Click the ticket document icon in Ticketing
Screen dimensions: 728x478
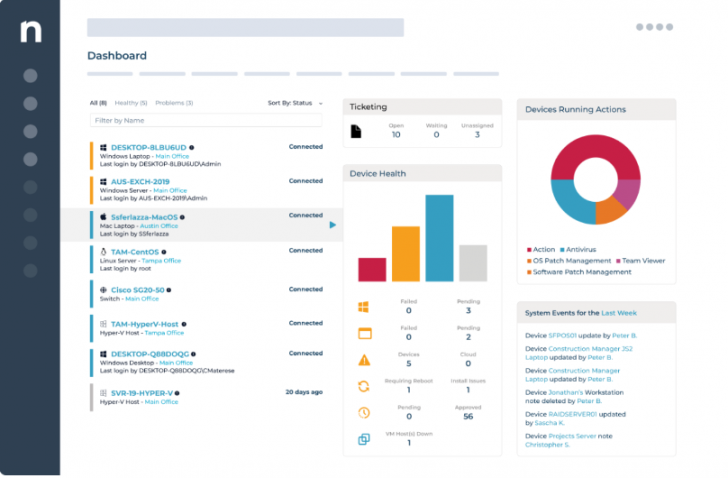pyautogui.click(x=356, y=131)
